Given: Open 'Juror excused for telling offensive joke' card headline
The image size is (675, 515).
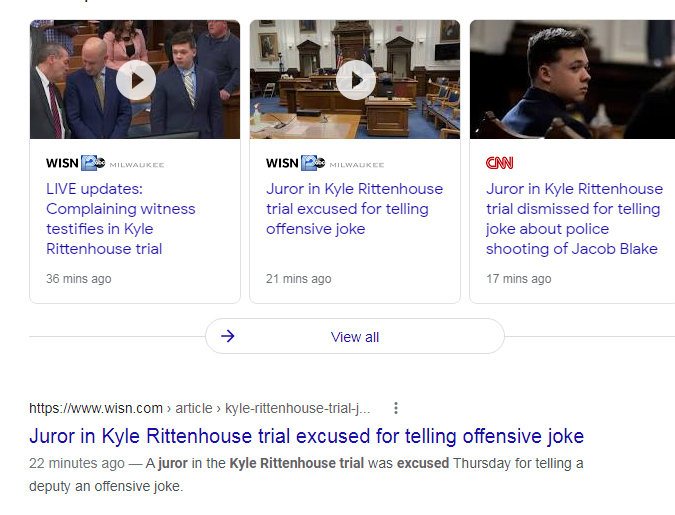Looking at the screenshot, I should (354, 209).
